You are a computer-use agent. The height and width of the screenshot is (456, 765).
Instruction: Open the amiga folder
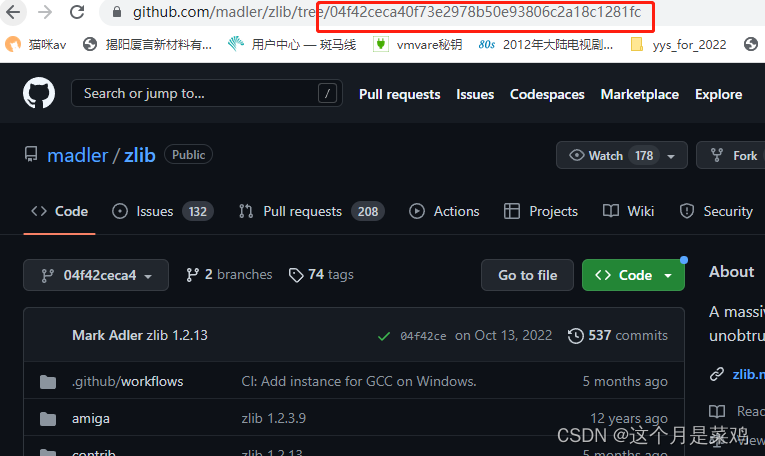click(91, 418)
